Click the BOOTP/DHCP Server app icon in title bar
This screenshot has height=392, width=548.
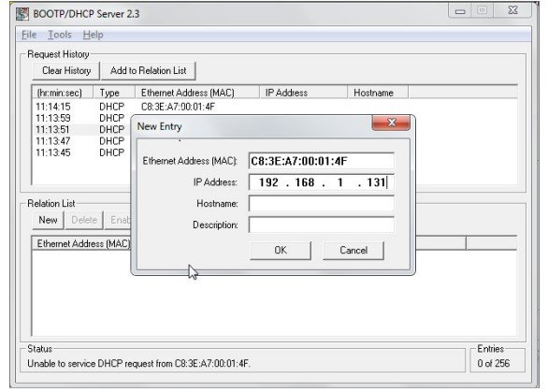pos(22,14)
